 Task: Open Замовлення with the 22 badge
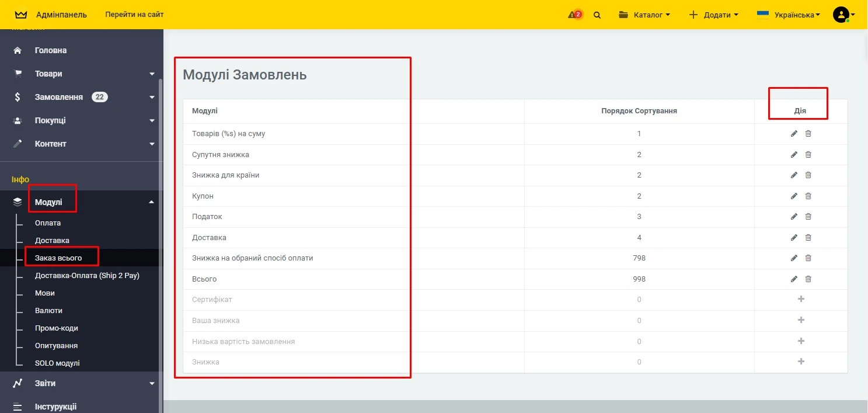coord(58,97)
